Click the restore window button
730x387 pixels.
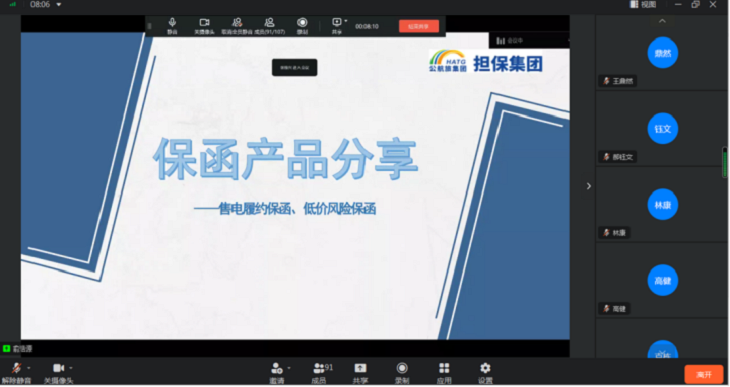pyautogui.click(x=695, y=5)
